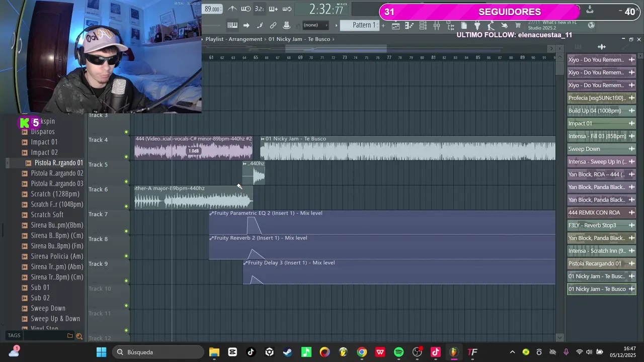
Task: Open Fruity Parametric EQ 2 clip menu
Action: point(212,213)
